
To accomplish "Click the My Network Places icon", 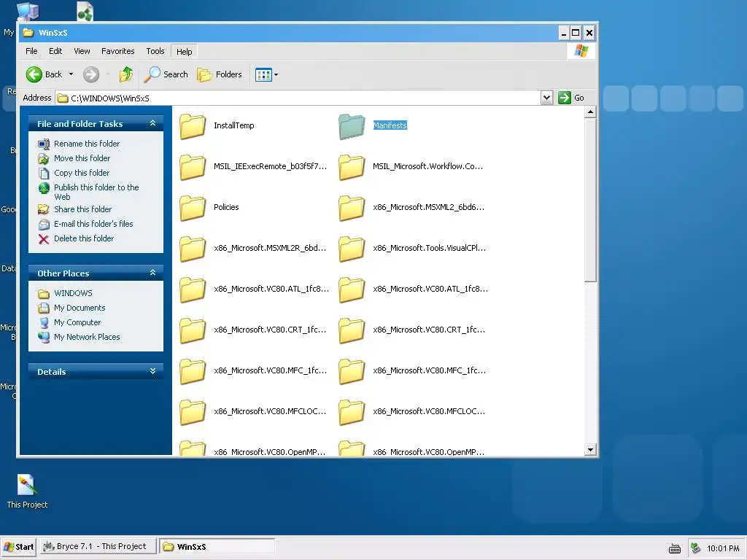I will click(43, 337).
